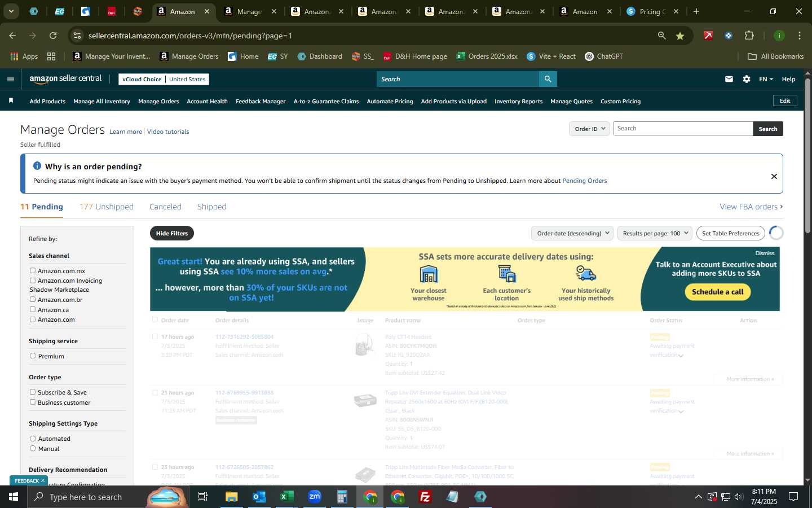
Task: Click the Hide Filters button
Action: pyautogui.click(x=172, y=233)
